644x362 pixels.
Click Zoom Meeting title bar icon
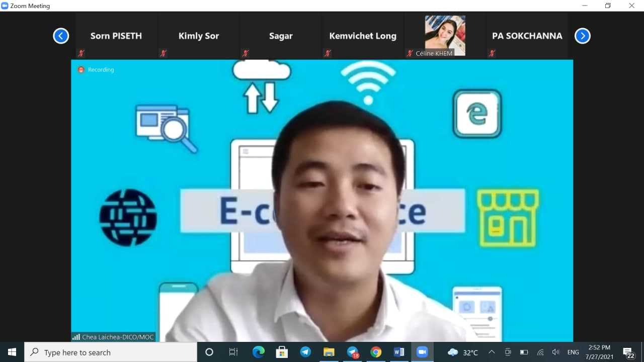click(x=5, y=6)
